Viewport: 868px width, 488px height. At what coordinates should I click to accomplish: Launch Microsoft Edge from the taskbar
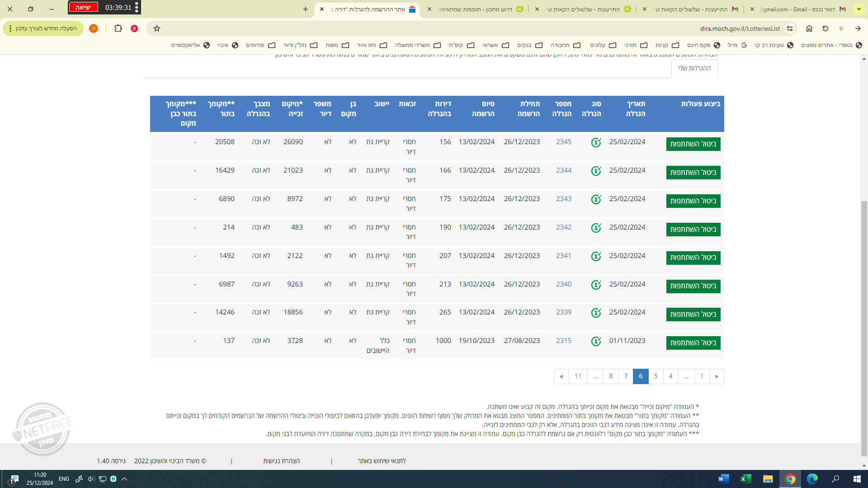(812, 479)
